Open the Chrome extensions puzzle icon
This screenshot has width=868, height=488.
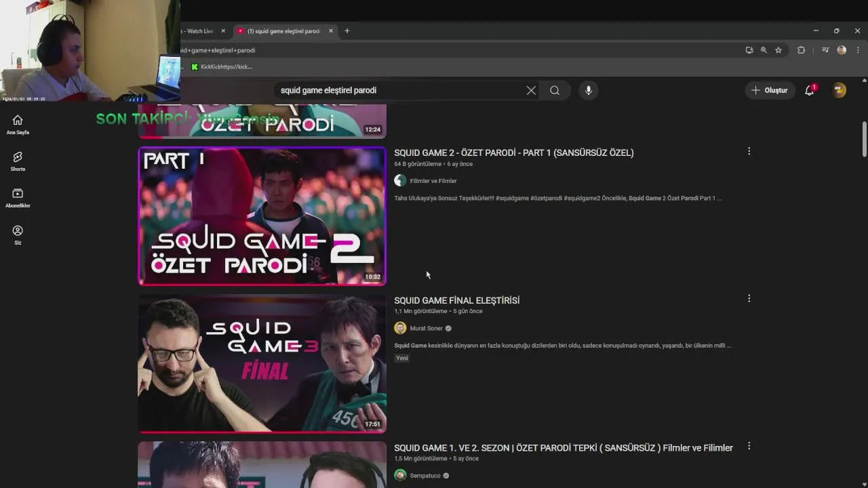tap(801, 50)
